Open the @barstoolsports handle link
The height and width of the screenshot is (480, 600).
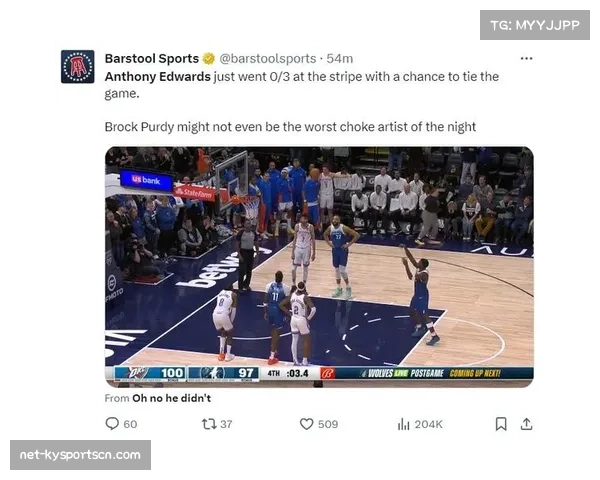point(267,59)
